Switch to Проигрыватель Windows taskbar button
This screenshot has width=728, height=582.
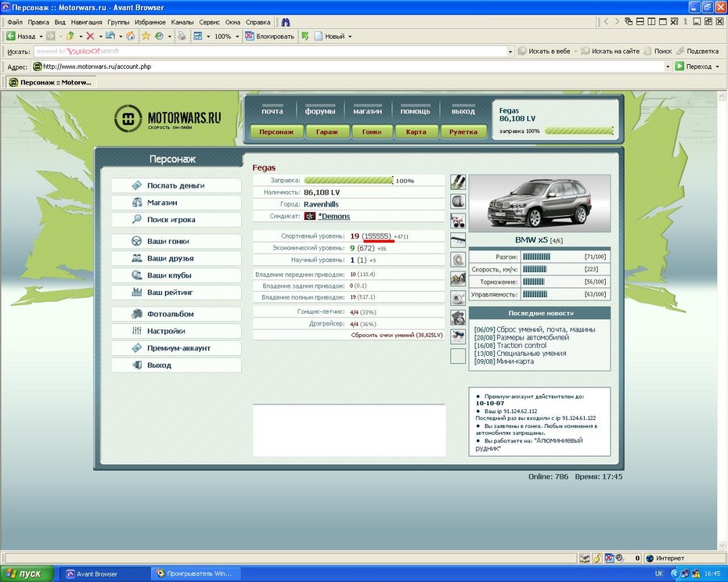pos(195,574)
